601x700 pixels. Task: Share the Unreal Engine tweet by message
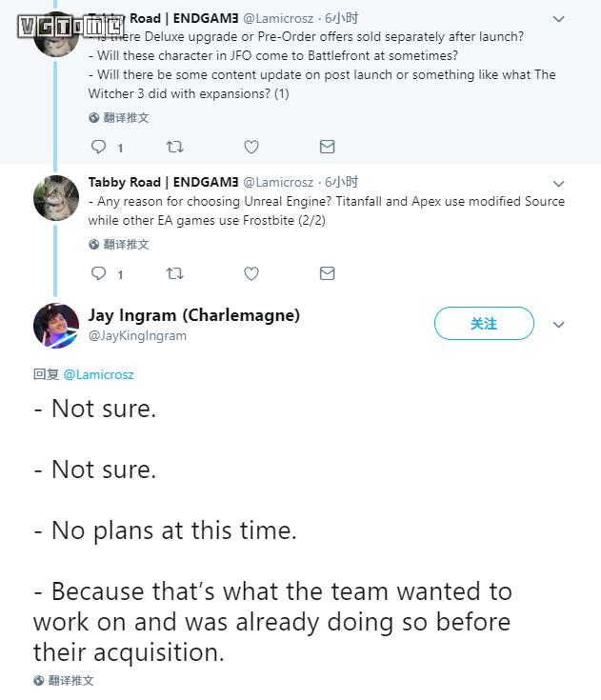point(327,273)
